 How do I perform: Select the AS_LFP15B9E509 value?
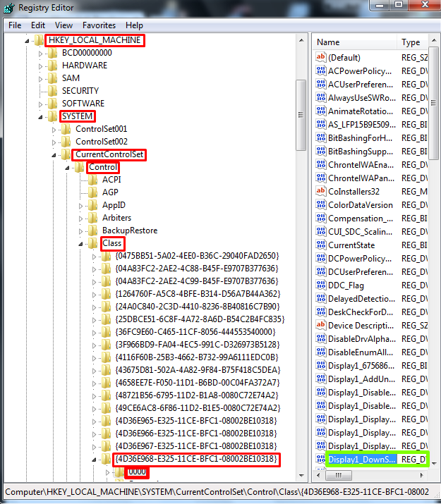(362, 124)
